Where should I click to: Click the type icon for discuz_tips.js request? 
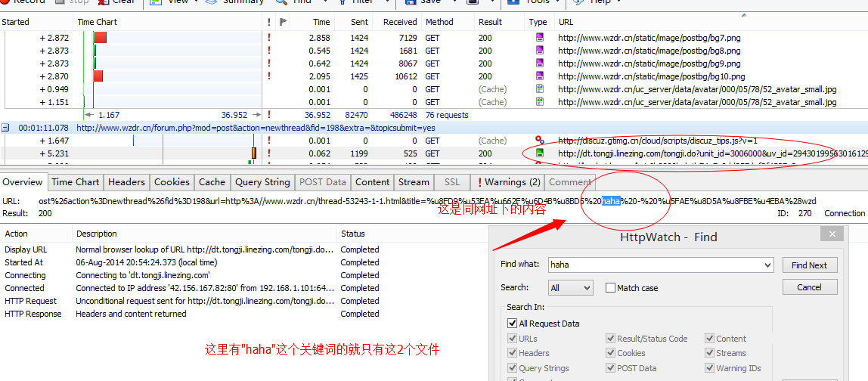pyautogui.click(x=540, y=141)
